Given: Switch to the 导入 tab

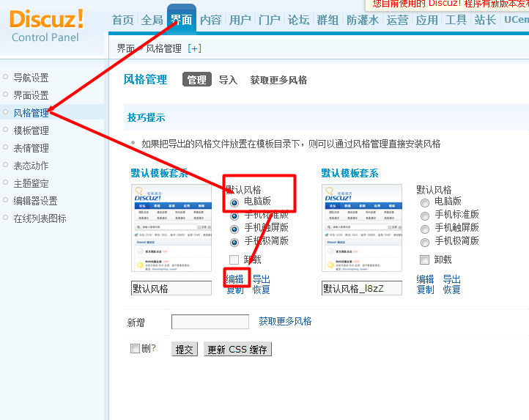Looking at the screenshot, I should (228, 80).
